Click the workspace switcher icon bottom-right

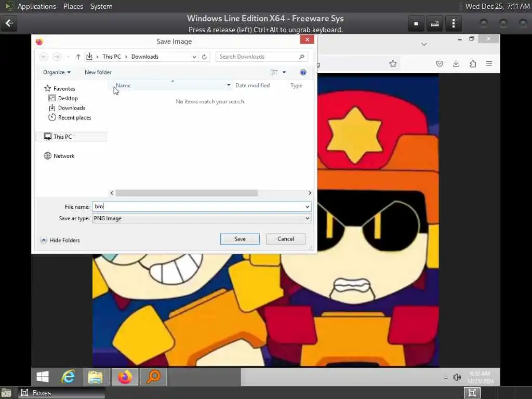pos(472,393)
